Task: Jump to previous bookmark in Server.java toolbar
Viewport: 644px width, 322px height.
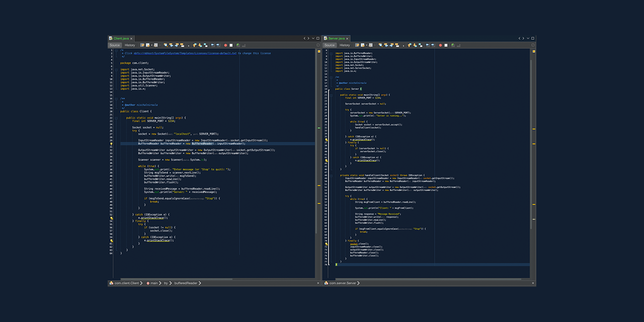Action: point(409,45)
